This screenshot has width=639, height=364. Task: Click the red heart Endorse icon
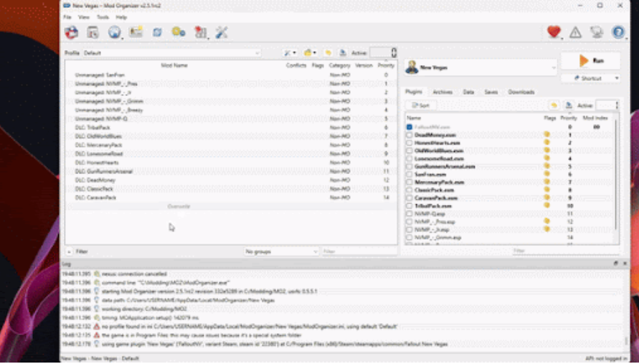click(x=553, y=32)
